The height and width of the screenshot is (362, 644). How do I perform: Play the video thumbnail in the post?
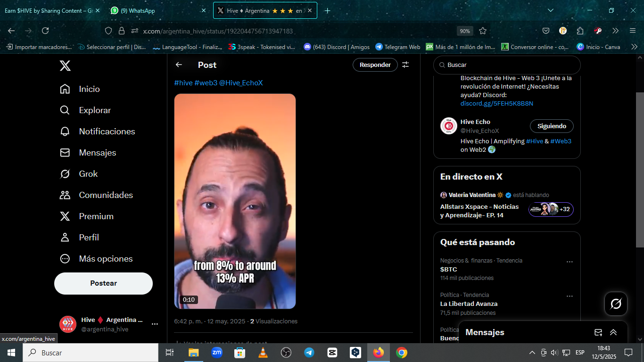[x=235, y=201]
